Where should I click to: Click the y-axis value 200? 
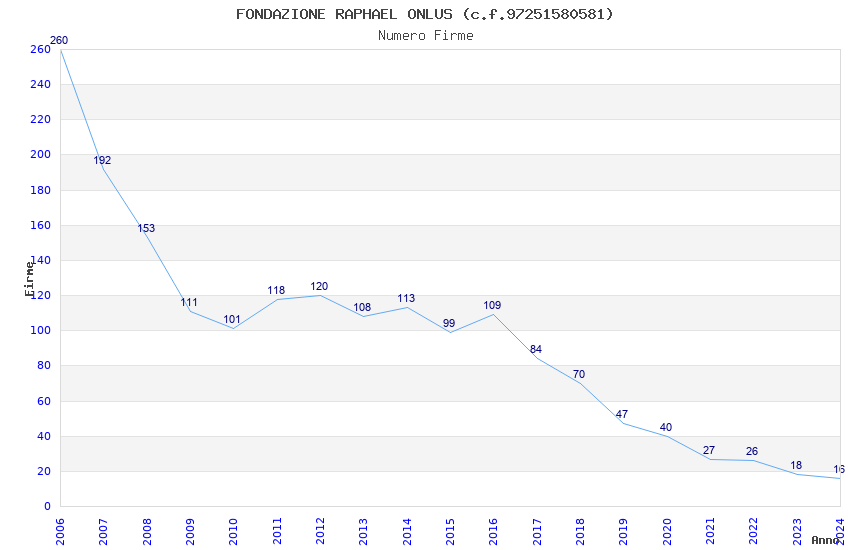pos(41,154)
